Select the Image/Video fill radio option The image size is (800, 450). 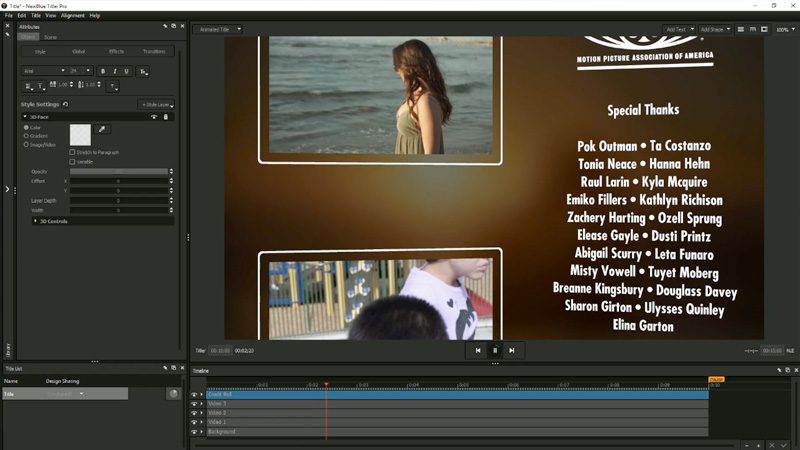[x=26, y=145]
